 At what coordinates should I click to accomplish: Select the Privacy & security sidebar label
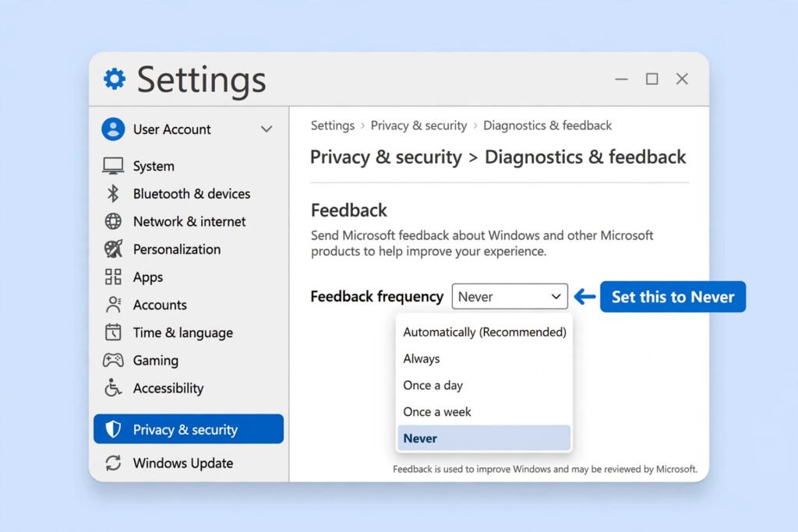coord(185,430)
